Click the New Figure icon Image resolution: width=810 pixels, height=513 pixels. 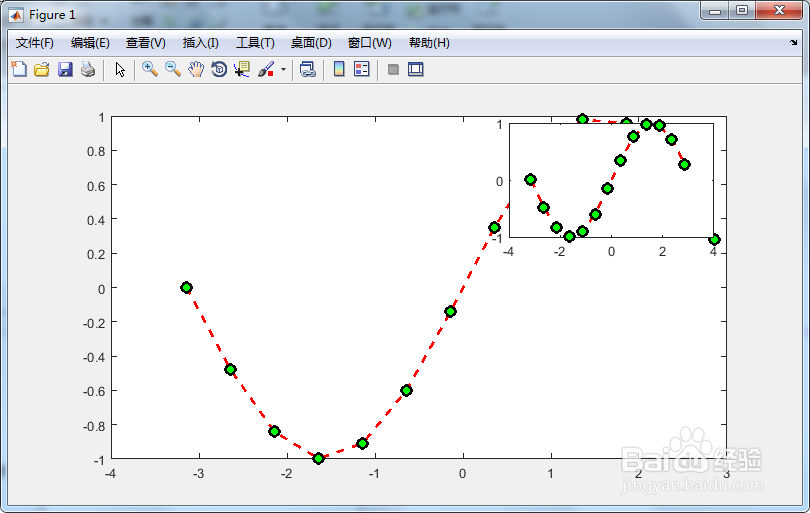pyautogui.click(x=19, y=69)
